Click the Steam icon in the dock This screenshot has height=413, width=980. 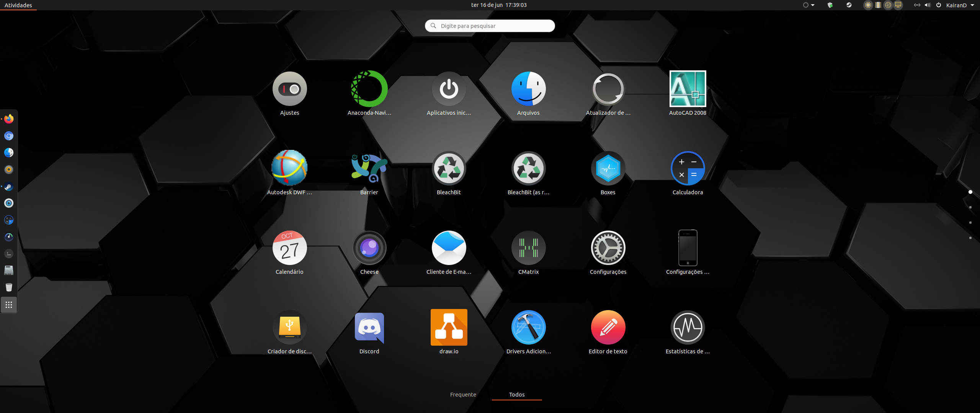pyautogui.click(x=9, y=187)
